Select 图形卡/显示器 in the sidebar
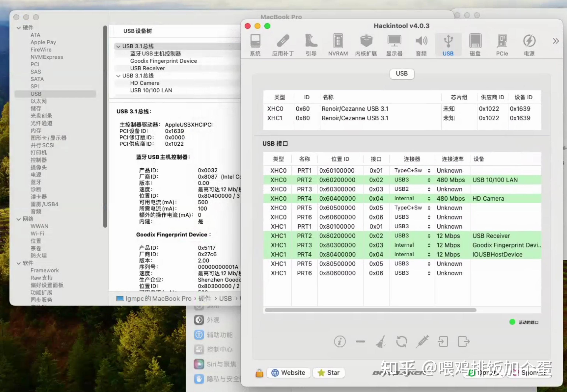This screenshot has height=392, width=567. coord(48,138)
